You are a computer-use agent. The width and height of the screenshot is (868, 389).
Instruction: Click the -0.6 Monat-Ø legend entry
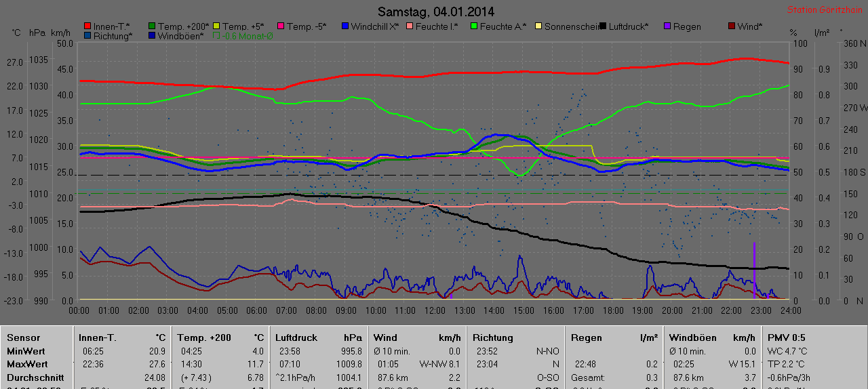pyautogui.click(x=243, y=35)
